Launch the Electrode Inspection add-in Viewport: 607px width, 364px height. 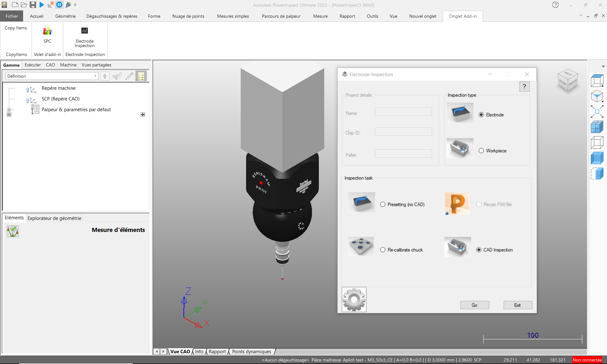point(84,31)
